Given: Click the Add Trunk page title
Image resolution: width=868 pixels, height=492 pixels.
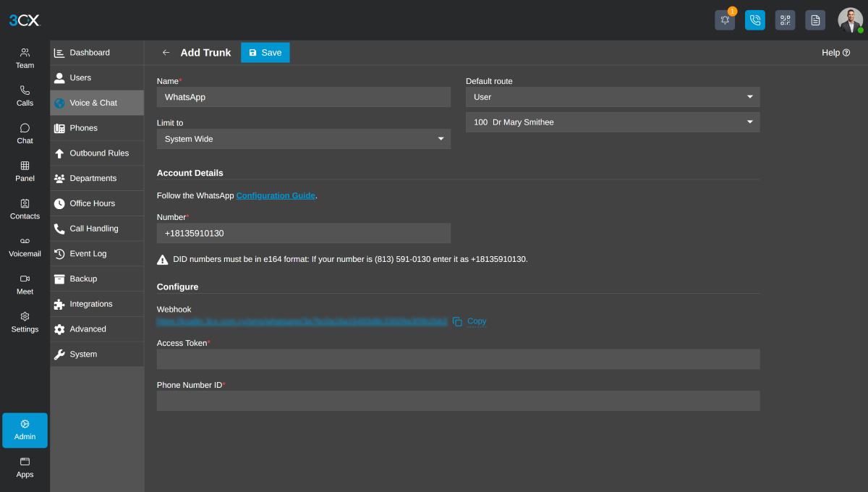Looking at the screenshot, I should click(205, 53).
